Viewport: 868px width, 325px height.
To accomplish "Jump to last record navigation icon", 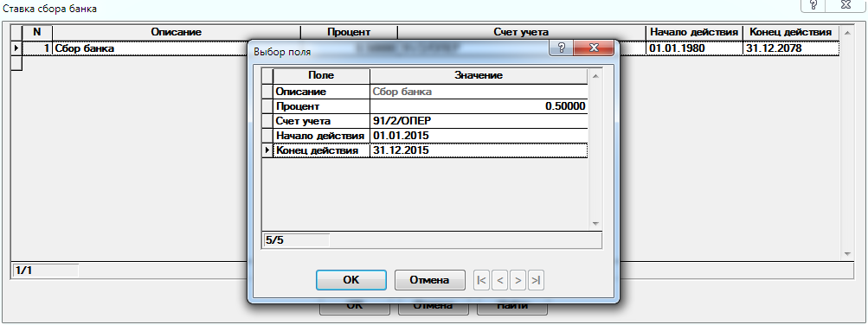I will coord(536,281).
